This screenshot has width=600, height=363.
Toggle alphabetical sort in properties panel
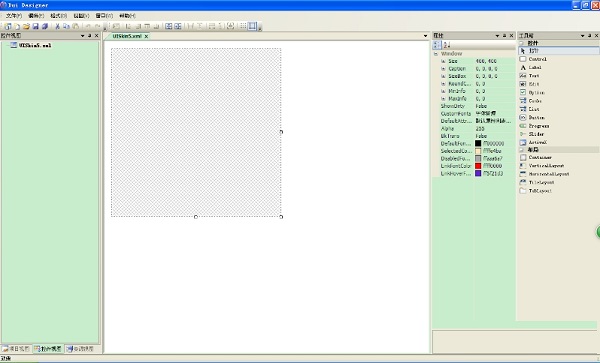click(x=447, y=45)
